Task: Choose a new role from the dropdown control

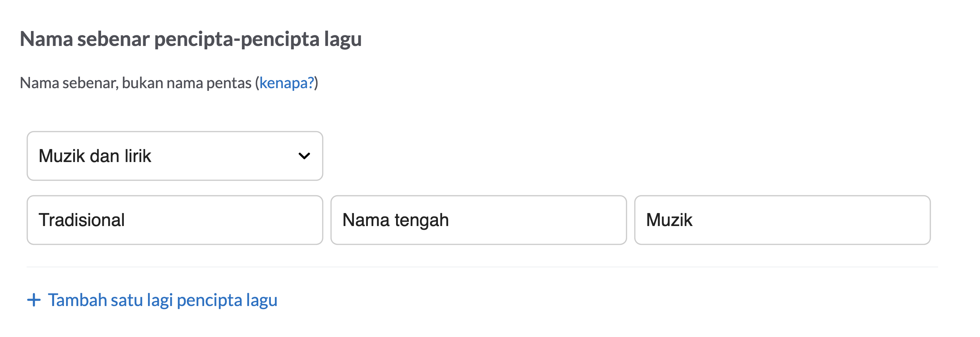Action: coord(174,156)
